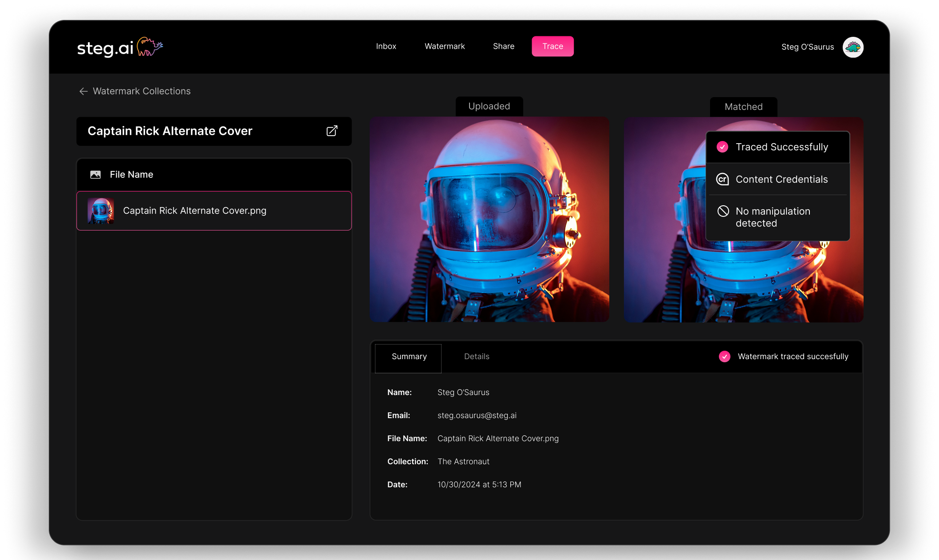The height and width of the screenshot is (560, 939).
Task: Go back to Watermark Collections
Action: [x=142, y=91]
